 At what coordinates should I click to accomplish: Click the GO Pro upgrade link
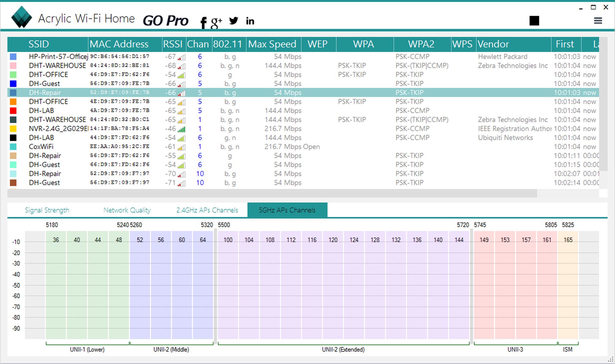(165, 21)
